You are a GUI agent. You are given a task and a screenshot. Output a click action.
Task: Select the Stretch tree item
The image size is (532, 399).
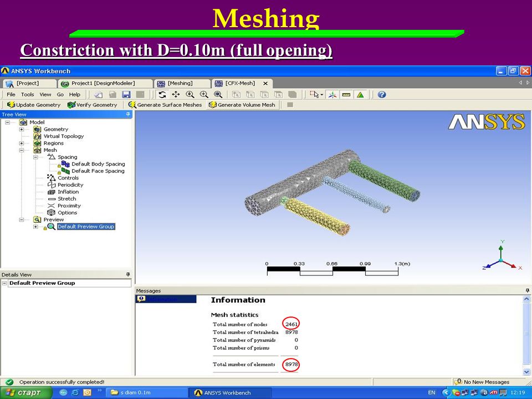[x=67, y=199]
